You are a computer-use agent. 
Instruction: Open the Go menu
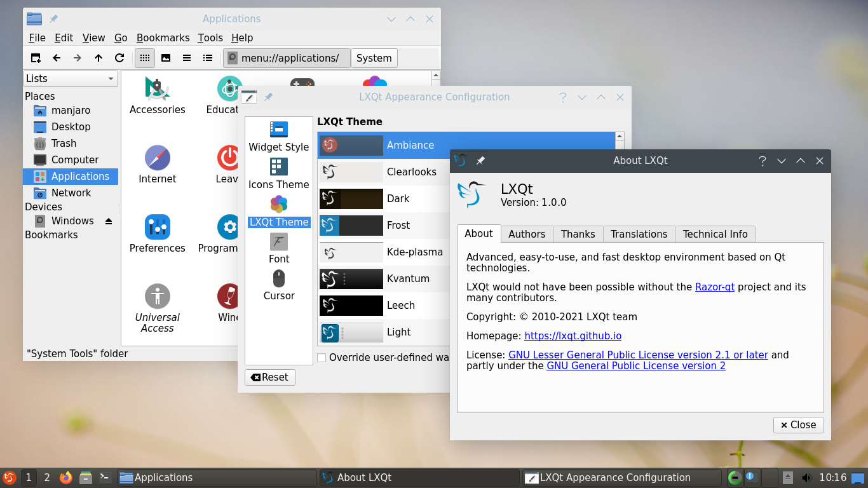click(121, 38)
